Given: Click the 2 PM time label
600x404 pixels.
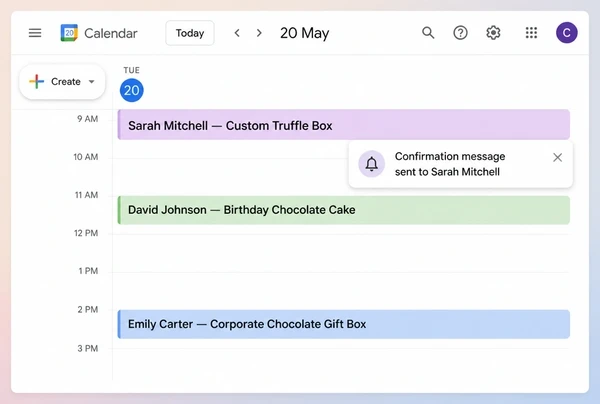Looking at the screenshot, I should coord(88,310).
